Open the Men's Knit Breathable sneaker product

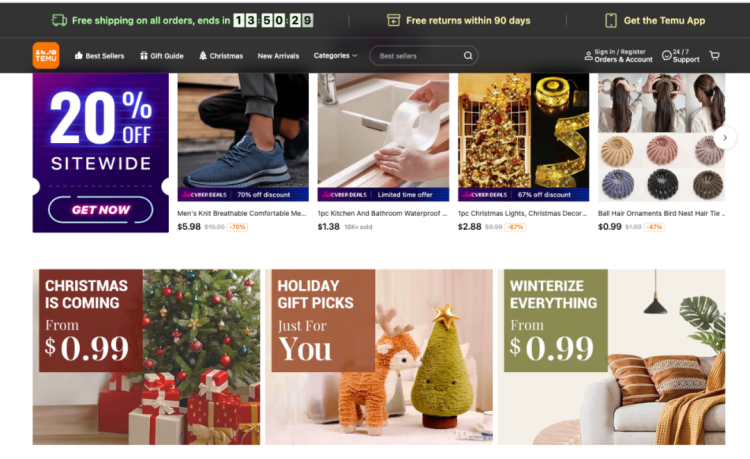click(x=243, y=153)
